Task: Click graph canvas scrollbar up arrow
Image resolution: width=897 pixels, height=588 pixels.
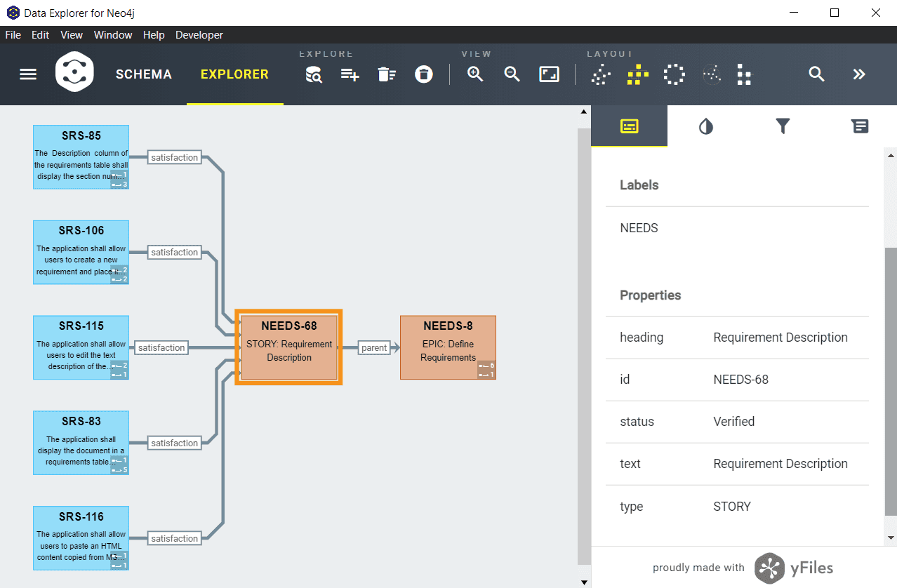Action: pyautogui.click(x=583, y=111)
